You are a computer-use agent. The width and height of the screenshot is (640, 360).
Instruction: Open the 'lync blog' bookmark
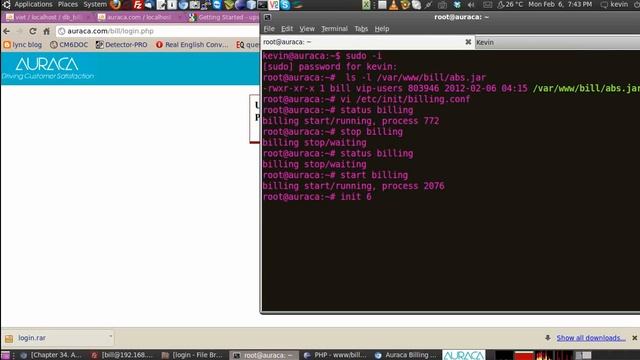(x=23, y=45)
